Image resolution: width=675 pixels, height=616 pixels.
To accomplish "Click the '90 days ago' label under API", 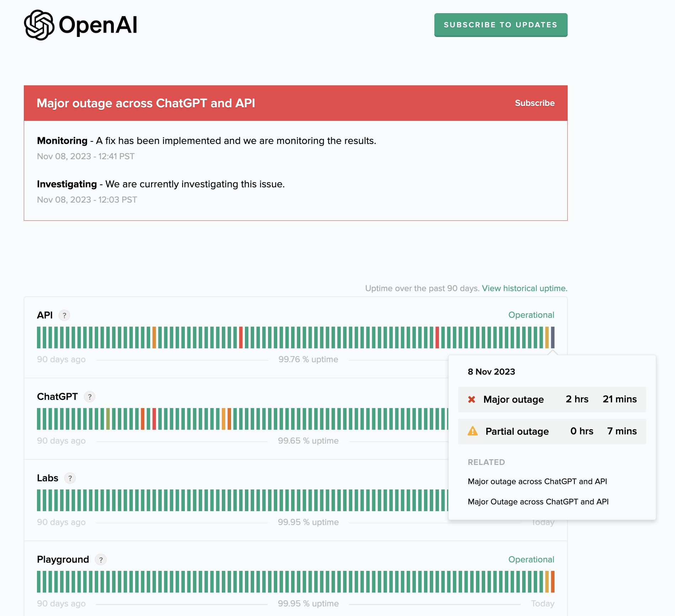I will pos(61,359).
